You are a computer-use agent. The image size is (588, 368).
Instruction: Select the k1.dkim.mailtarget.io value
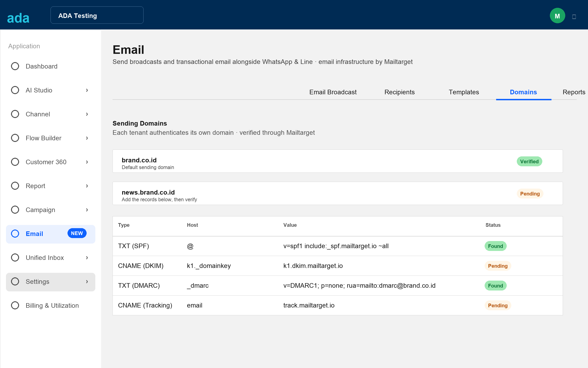coord(313,266)
